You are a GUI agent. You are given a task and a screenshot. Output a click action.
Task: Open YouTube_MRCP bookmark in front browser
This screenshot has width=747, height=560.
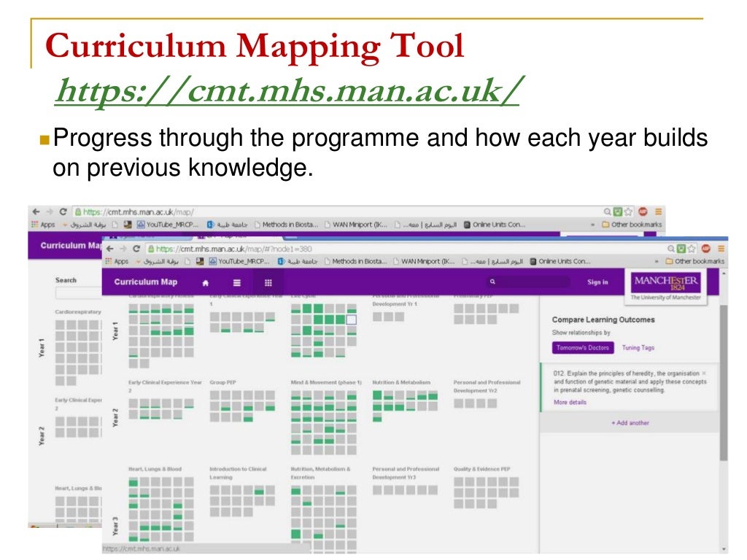(x=239, y=261)
